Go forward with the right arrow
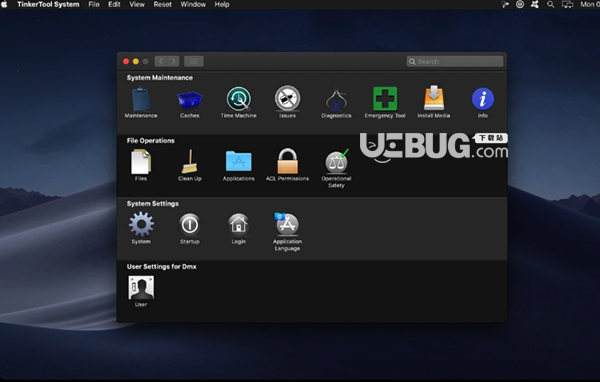This screenshot has width=600, height=382. (x=173, y=61)
